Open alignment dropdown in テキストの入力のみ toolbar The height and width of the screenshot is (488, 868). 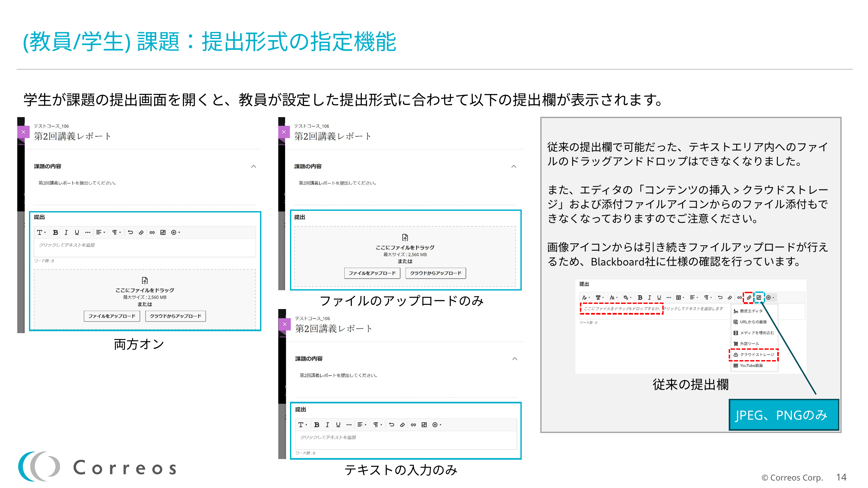pos(362,425)
